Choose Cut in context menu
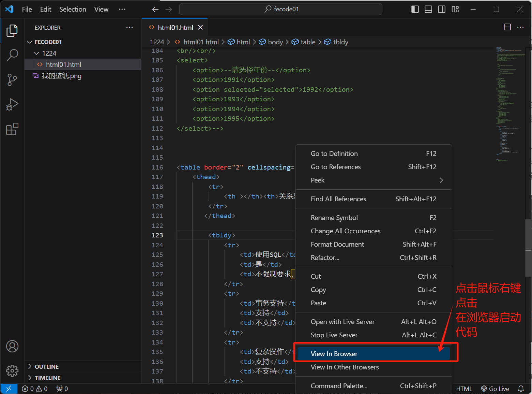Viewport: 532px width, 394px height. click(374, 276)
